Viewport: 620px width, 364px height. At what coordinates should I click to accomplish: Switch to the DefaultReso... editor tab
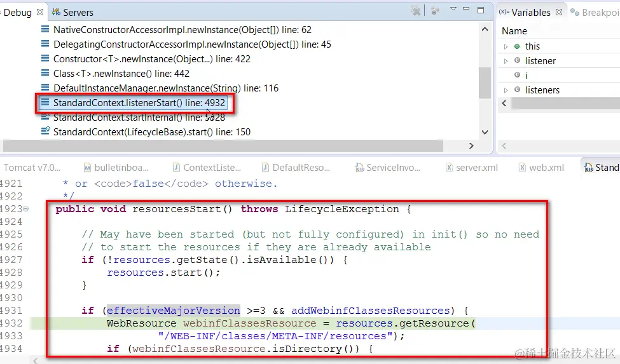(296, 168)
